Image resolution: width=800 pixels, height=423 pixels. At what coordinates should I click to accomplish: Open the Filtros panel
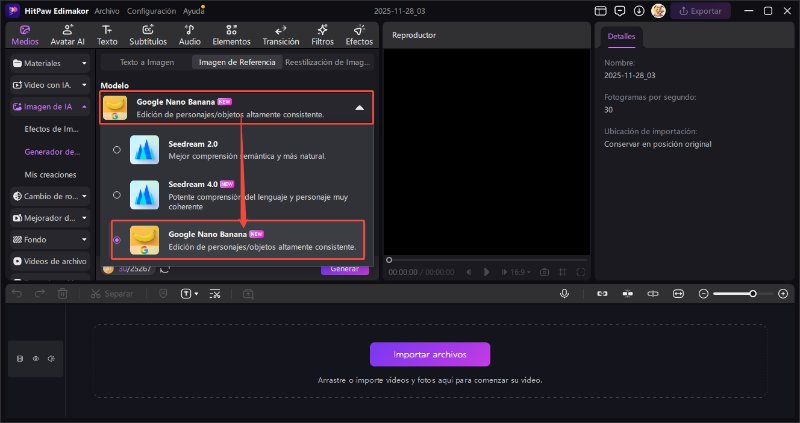click(x=322, y=35)
